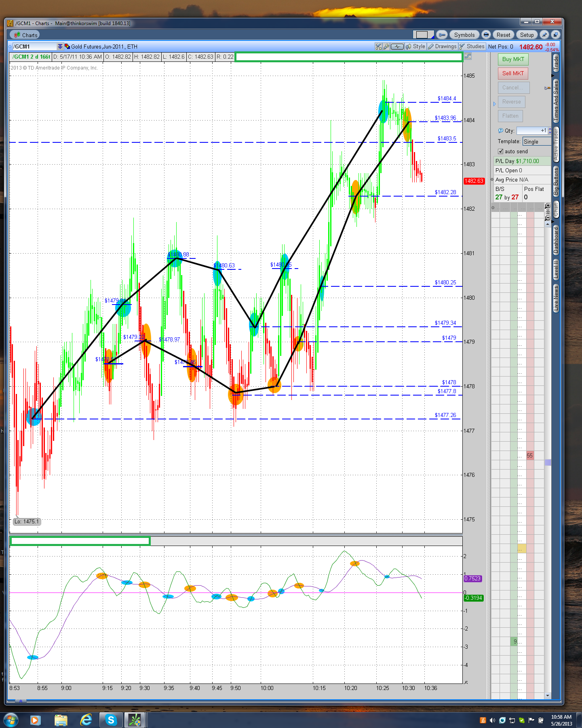
Task: Click the ladder scrollbar down arrow
Action: [548, 695]
